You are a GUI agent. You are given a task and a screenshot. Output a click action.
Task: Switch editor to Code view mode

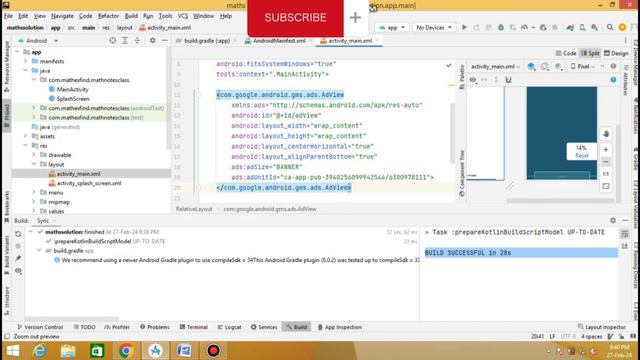tap(566, 53)
